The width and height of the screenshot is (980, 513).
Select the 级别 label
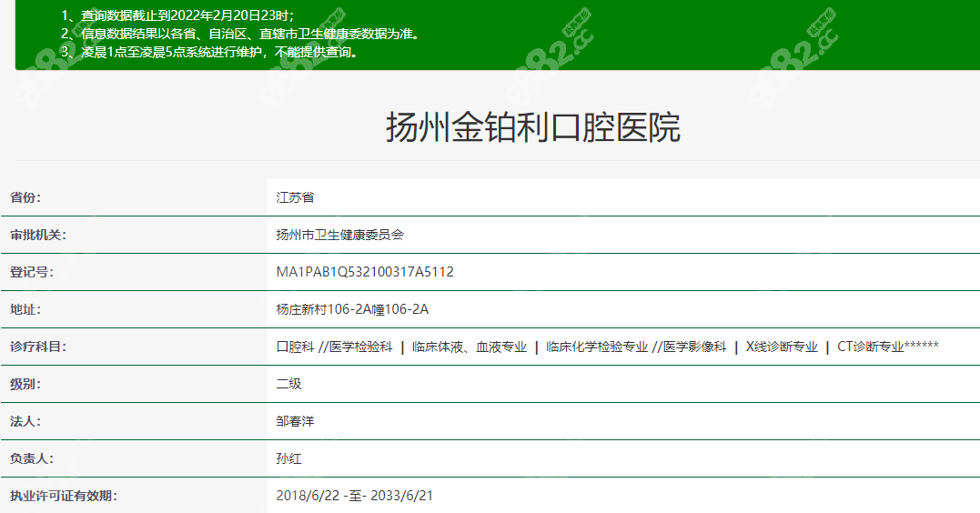point(25,384)
